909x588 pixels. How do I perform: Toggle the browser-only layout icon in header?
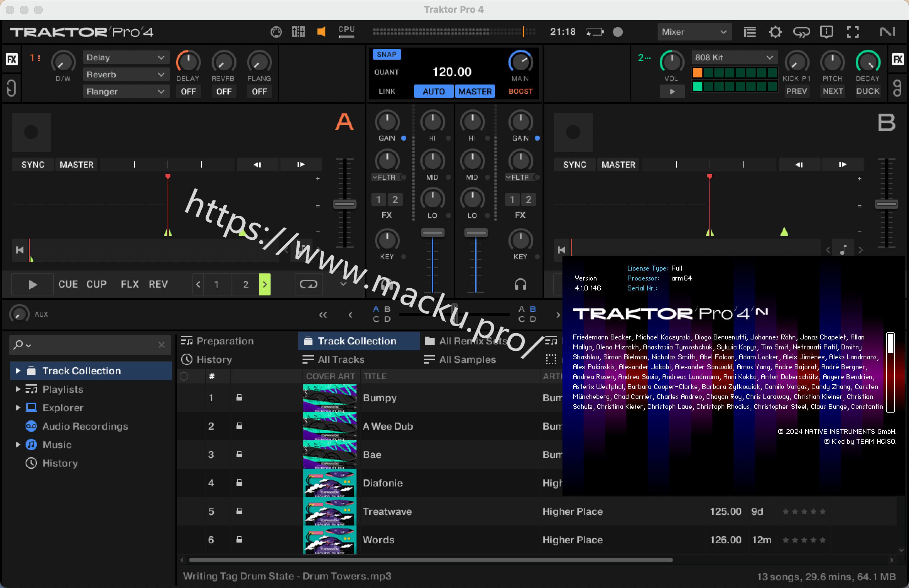(x=750, y=32)
